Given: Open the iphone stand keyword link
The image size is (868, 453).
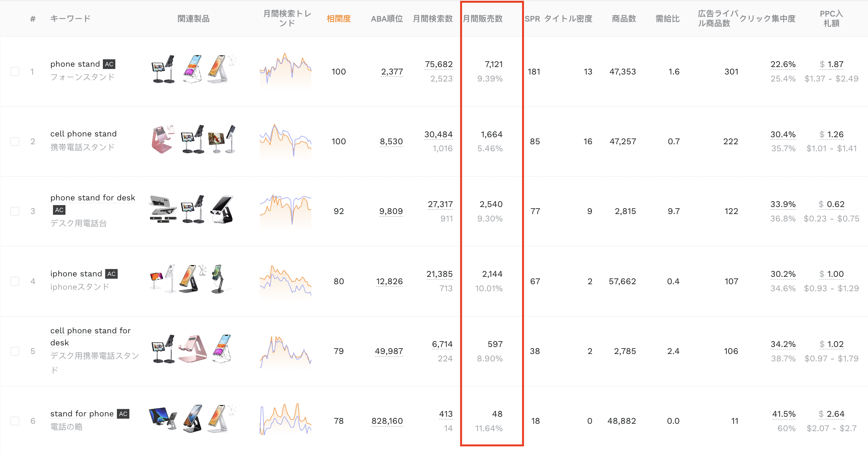Looking at the screenshot, I should tap(76, 274).
